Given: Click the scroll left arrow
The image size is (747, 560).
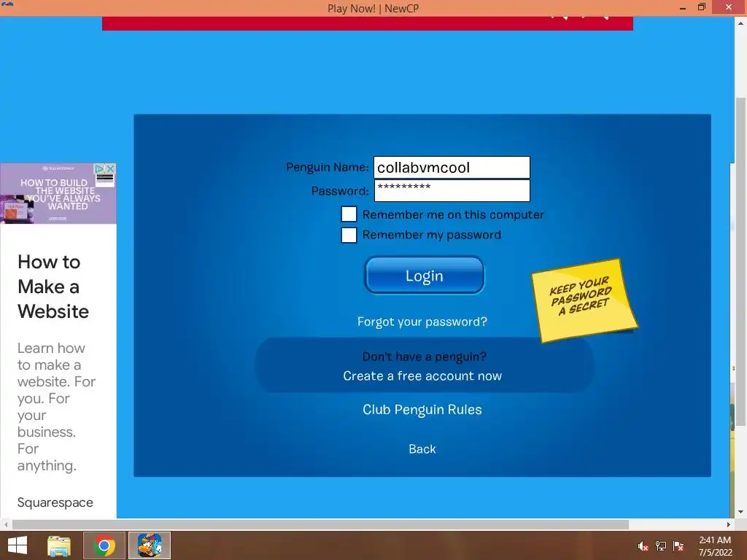Looking at the screenshot, I should (x=5, y=524).
